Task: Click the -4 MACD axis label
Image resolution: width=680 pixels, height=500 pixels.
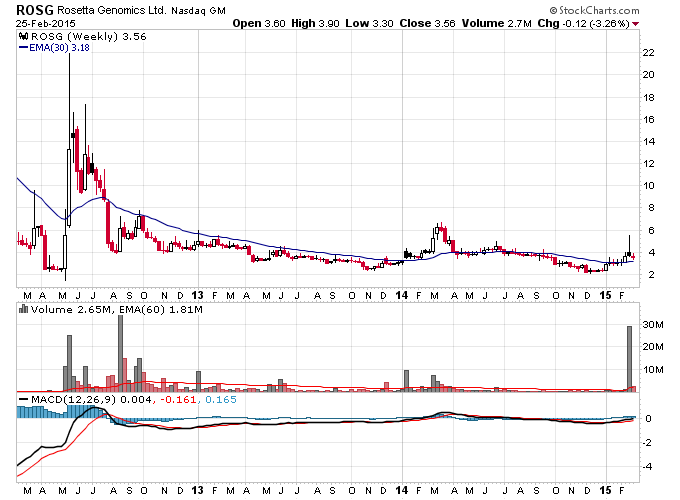Action: tap(647, 467)
